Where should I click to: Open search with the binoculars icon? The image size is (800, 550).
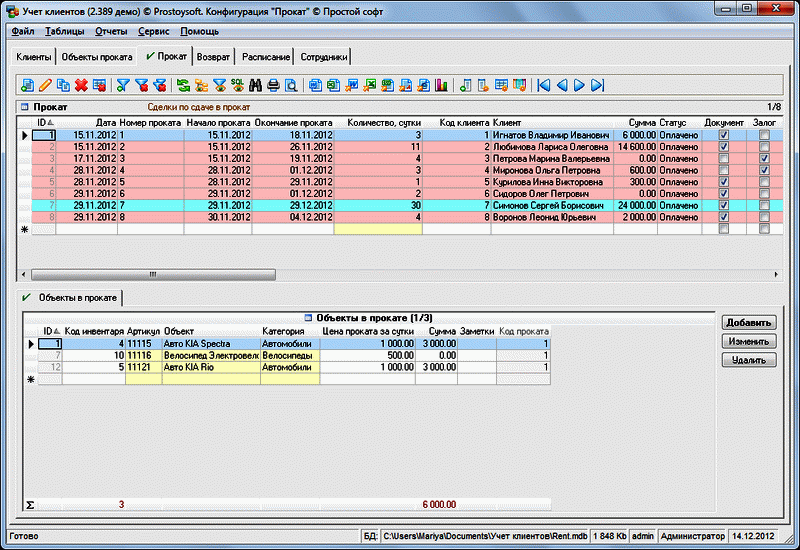click(x=255, y=85)
